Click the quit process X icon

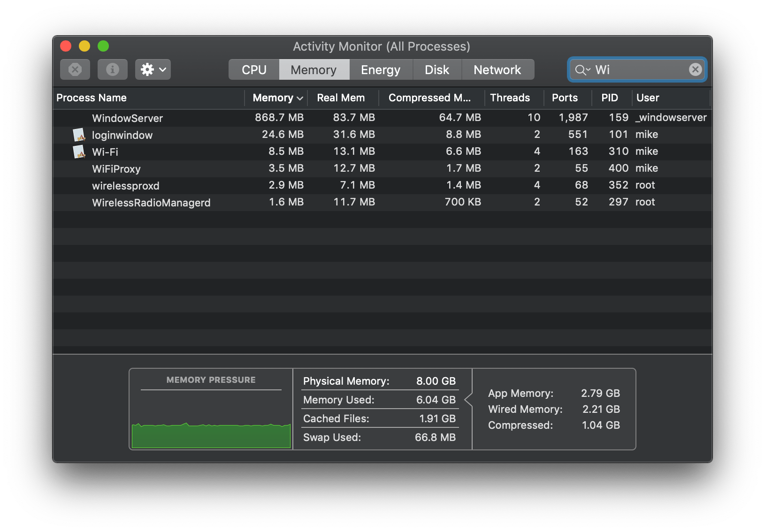click(75, 69)
